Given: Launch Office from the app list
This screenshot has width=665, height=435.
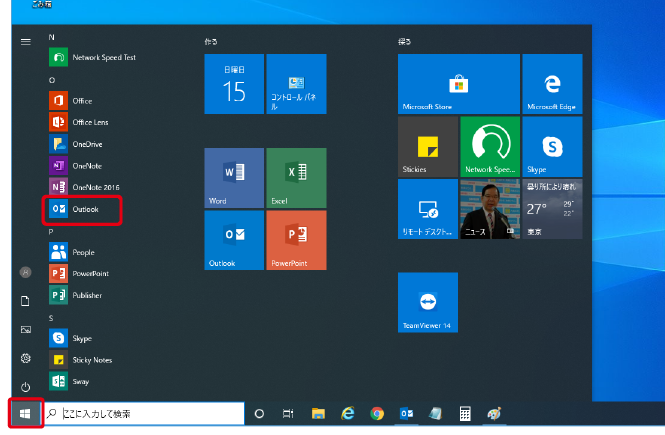Looking at the screenshot, I should (x=71, y=100).
